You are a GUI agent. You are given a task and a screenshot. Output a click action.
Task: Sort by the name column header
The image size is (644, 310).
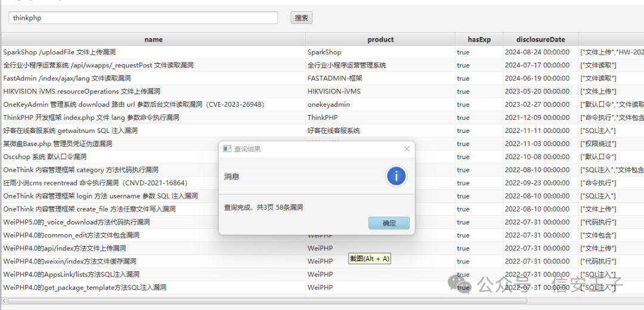(153, 39)
